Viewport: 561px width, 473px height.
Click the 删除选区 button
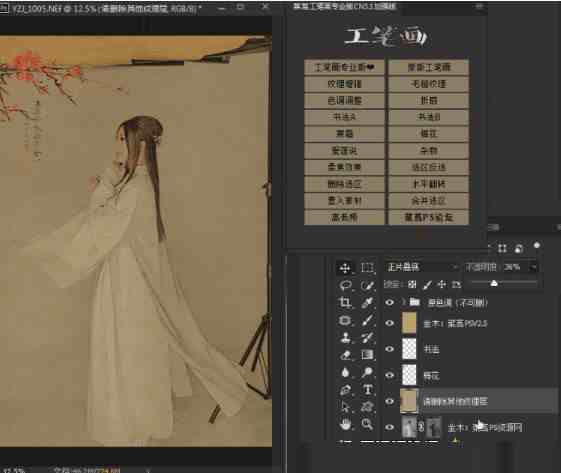pos(344,184)
